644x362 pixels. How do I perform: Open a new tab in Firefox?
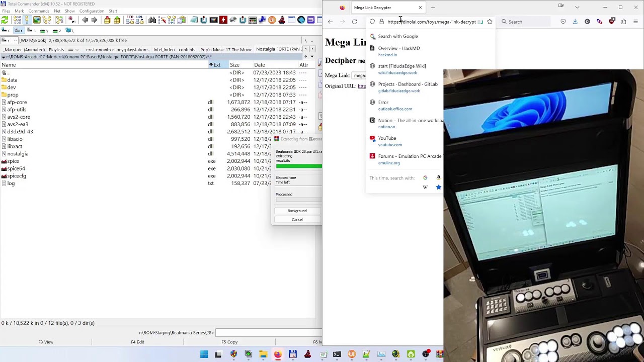click(x=433, y=8)
